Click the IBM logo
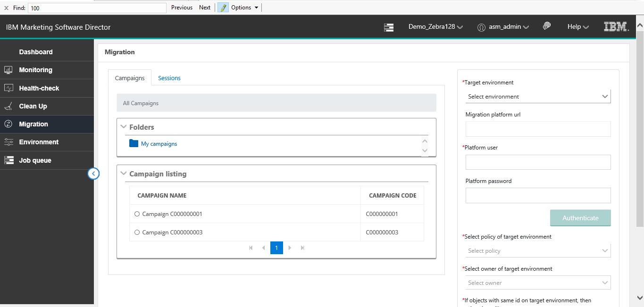 (617, 27)
